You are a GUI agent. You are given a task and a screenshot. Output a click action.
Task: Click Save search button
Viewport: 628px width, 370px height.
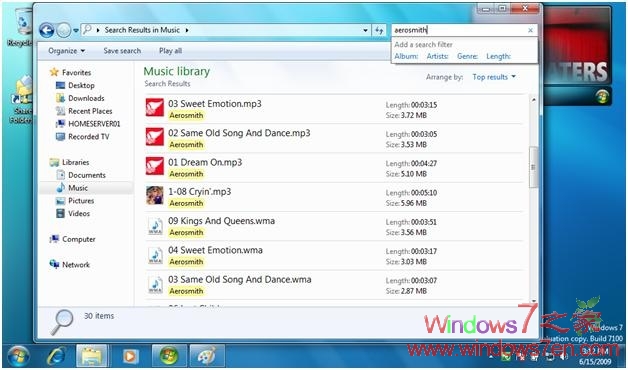point(122,51)
